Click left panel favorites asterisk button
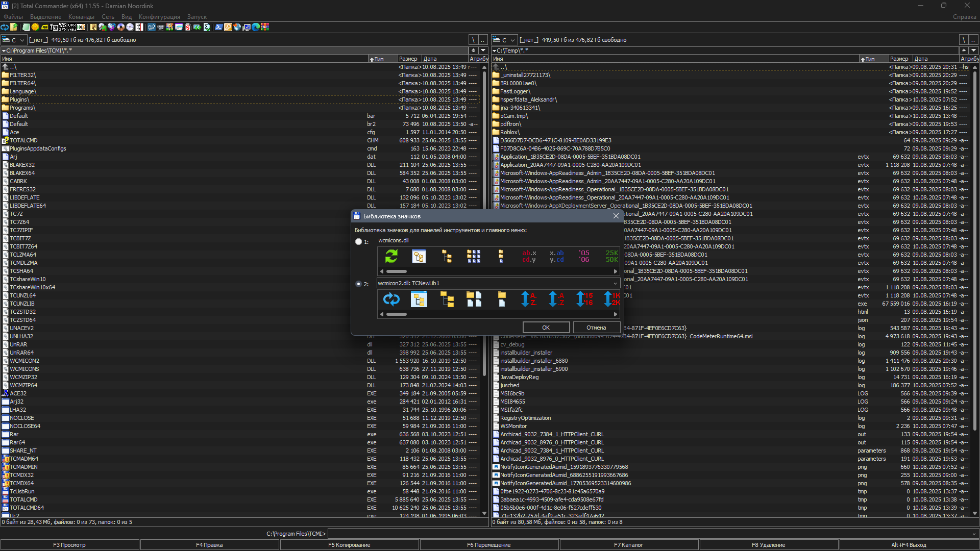 (473, 51)
